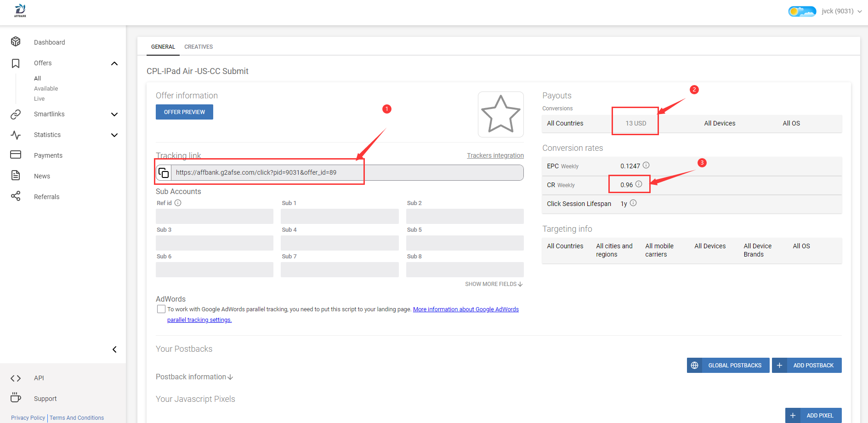This screenshot has height=423, width=868.
Task: Click in the Sub 1 input field
Action: click(340, 216)
